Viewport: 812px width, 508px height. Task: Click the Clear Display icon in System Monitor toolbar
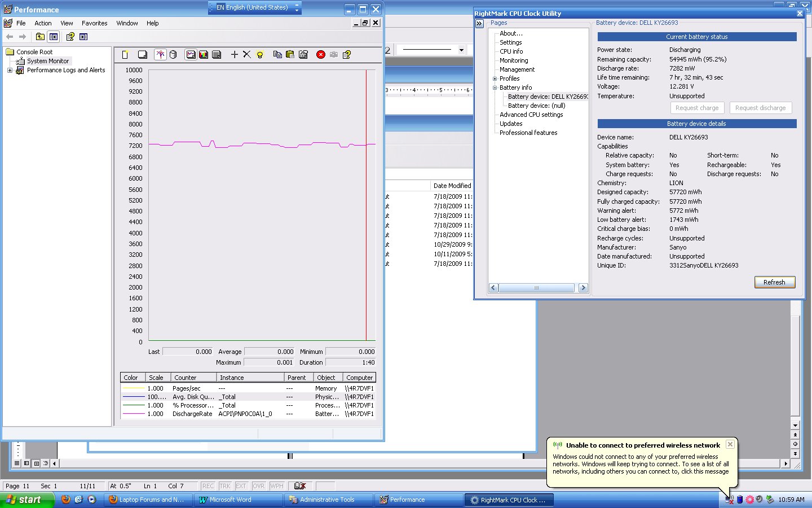click(x=143, y=55)
